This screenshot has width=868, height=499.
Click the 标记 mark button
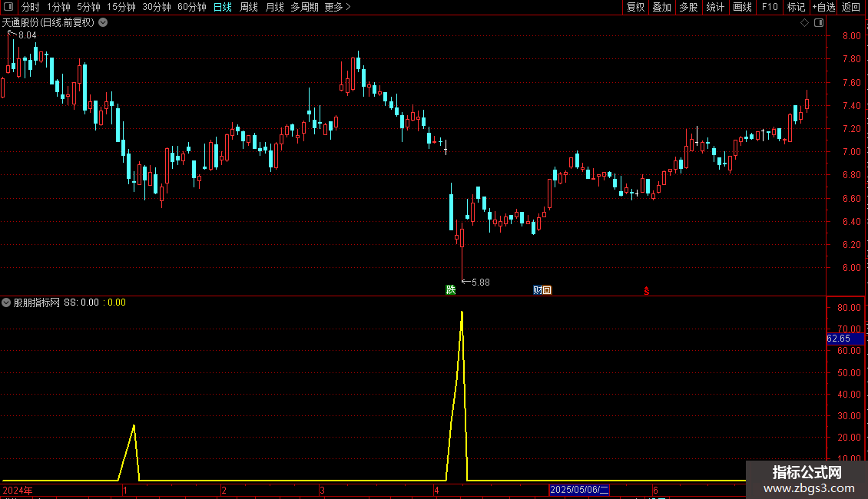(x=796, y=7)
